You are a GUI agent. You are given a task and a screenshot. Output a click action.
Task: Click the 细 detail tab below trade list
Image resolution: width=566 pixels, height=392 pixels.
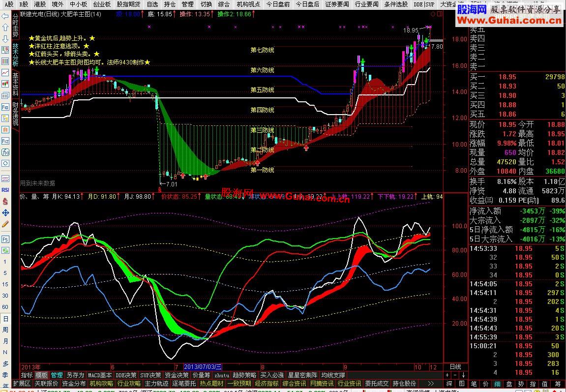tap(497, 383)
